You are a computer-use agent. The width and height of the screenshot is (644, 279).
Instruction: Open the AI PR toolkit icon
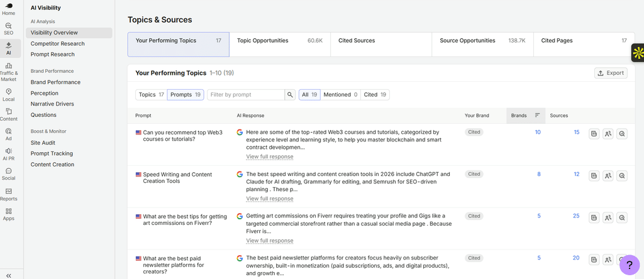[x=9, y=155]
